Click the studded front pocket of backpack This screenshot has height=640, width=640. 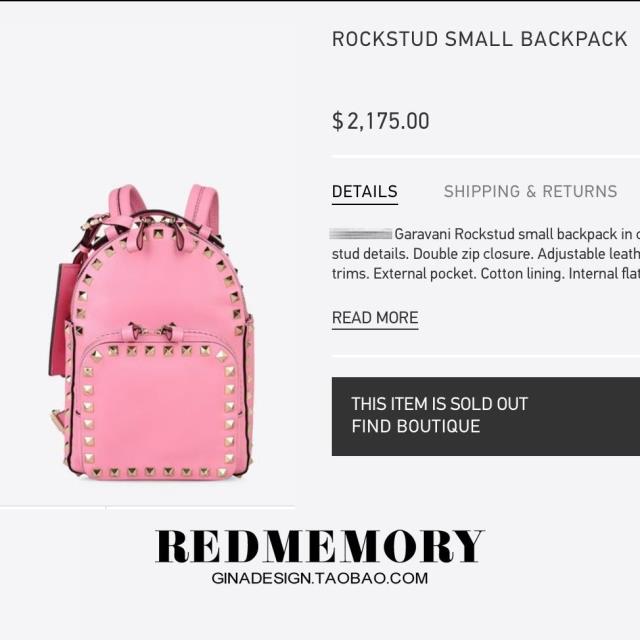click(x=159, y=410)
